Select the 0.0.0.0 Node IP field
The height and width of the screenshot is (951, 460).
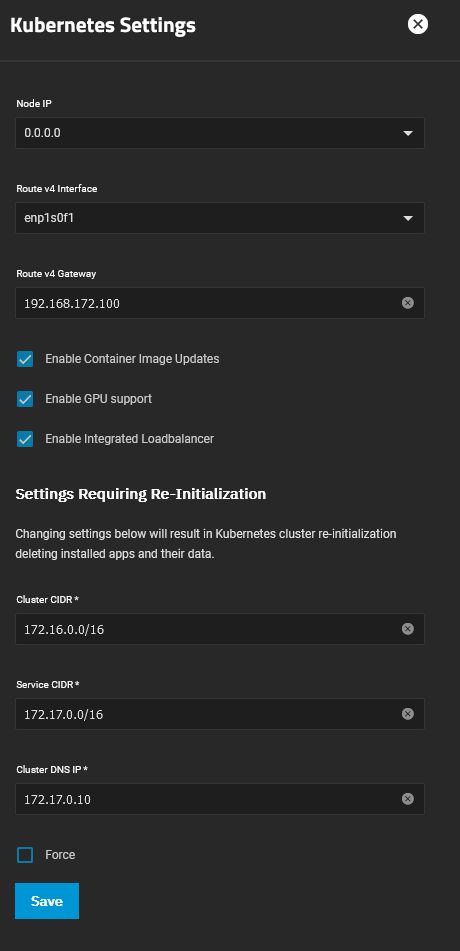coord(220,133)
